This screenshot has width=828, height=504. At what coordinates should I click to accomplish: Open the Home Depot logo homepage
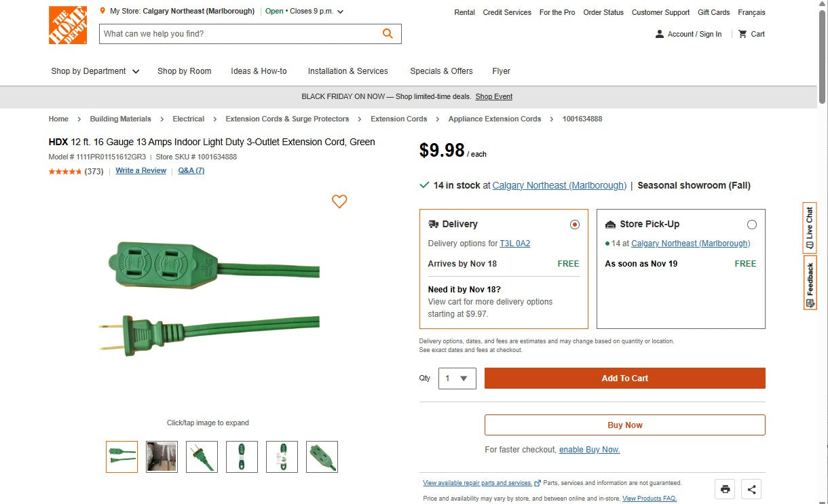66,25
